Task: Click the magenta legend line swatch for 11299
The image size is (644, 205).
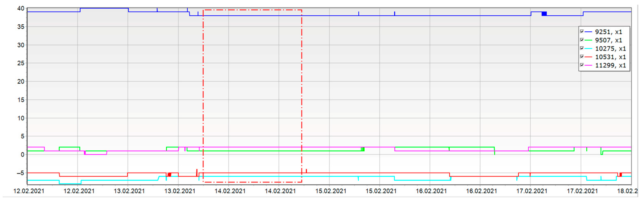Action: pos(589,65)
